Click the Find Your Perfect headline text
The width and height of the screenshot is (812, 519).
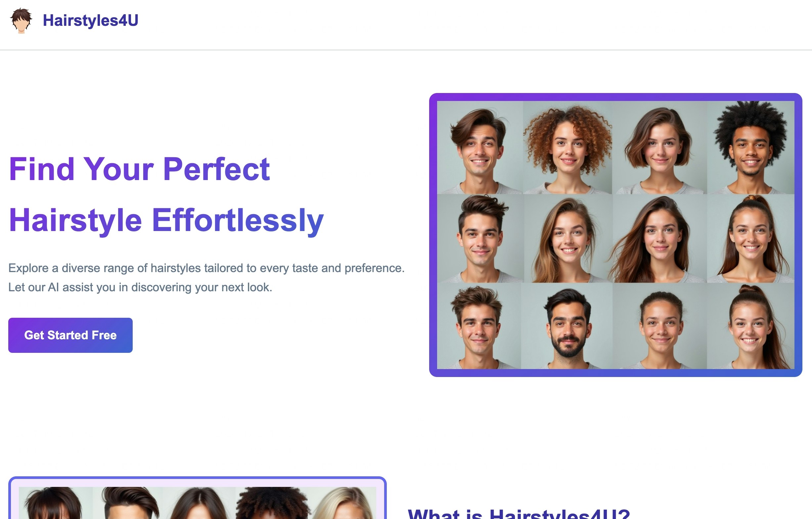click(139, 169)
